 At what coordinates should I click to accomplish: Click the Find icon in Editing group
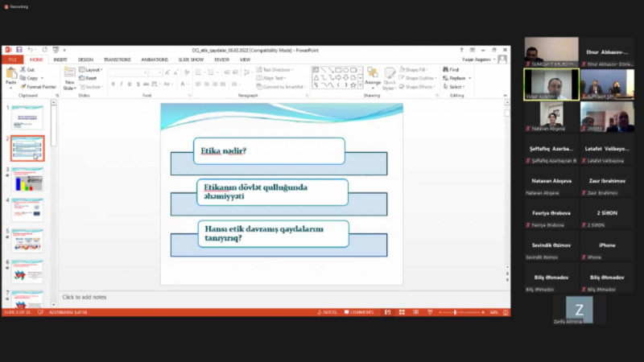451,69
